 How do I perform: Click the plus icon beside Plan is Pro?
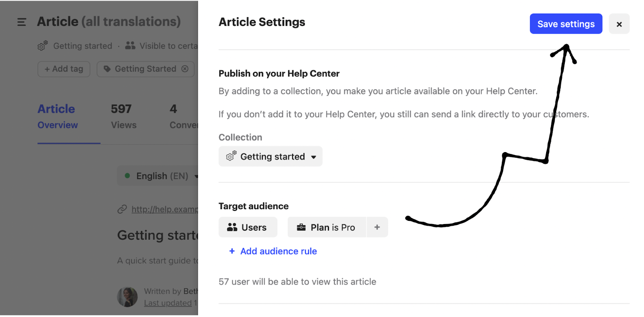click(377, 227)
